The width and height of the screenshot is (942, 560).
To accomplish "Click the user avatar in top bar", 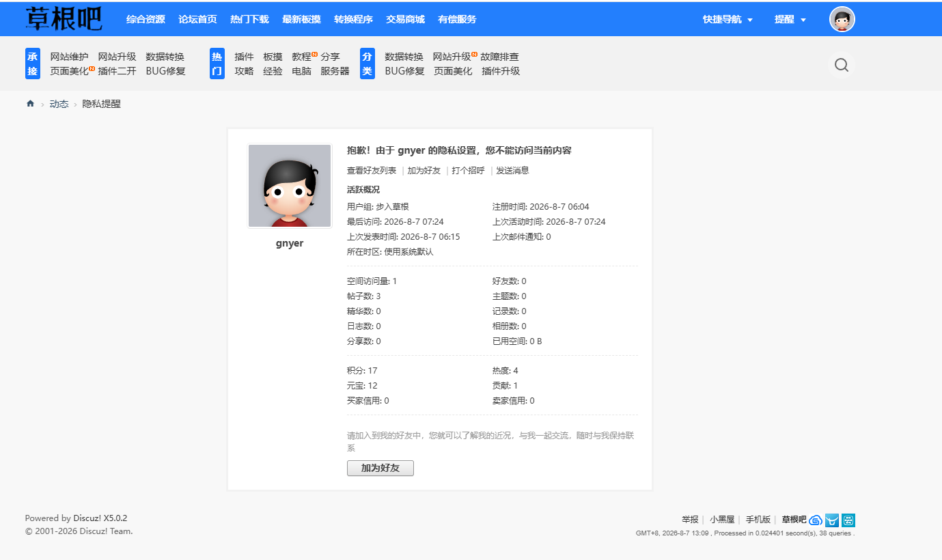I will pyautogui.click(x=842, y=19).
